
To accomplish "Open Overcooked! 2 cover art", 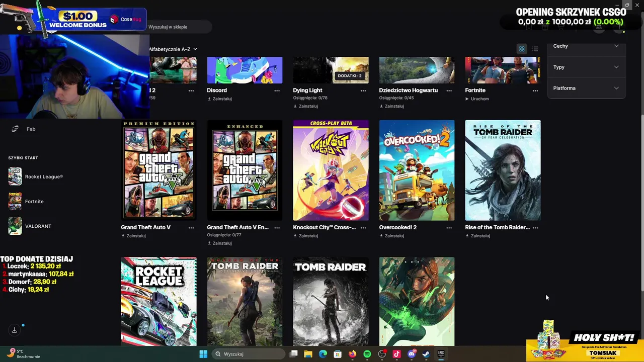I will coord(417,170).
